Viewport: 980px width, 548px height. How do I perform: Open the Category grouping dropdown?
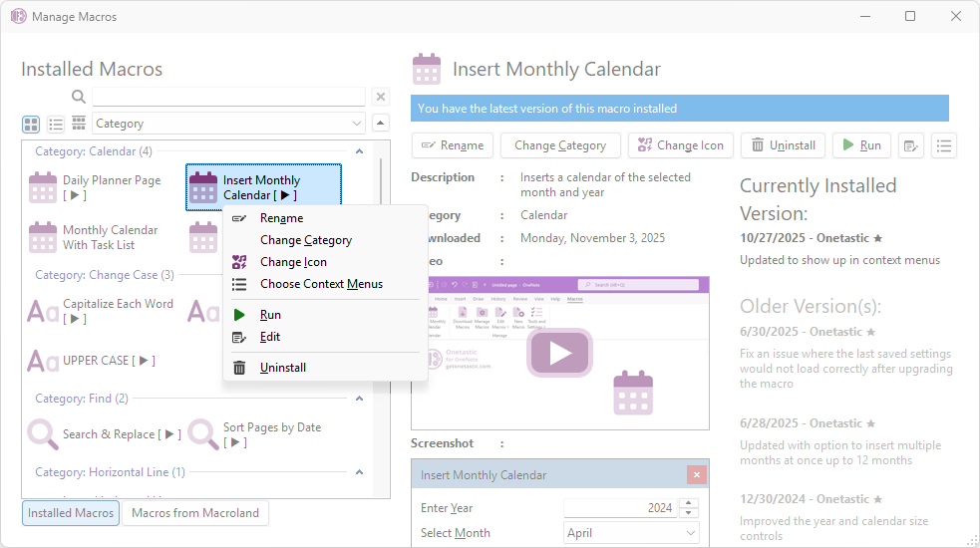(x=228, y=124)
